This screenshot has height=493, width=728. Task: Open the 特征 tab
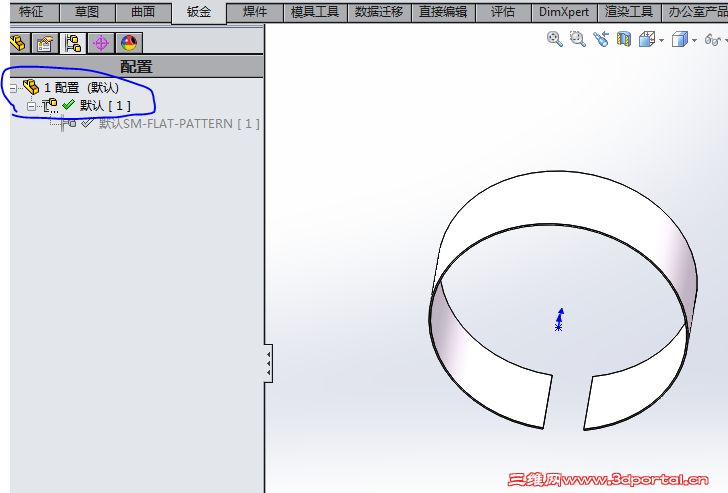point(32,12)
